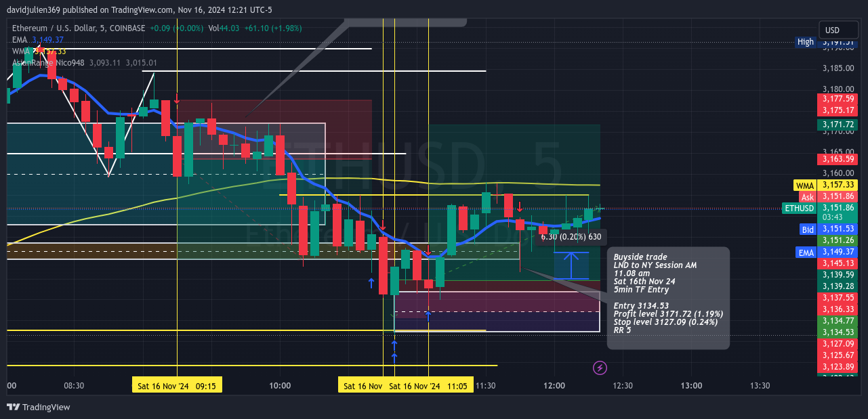This screenshot has width=868, height=419.
Task: Select the AsianRange Nico948 legend entry
Action: click(85, 62)
